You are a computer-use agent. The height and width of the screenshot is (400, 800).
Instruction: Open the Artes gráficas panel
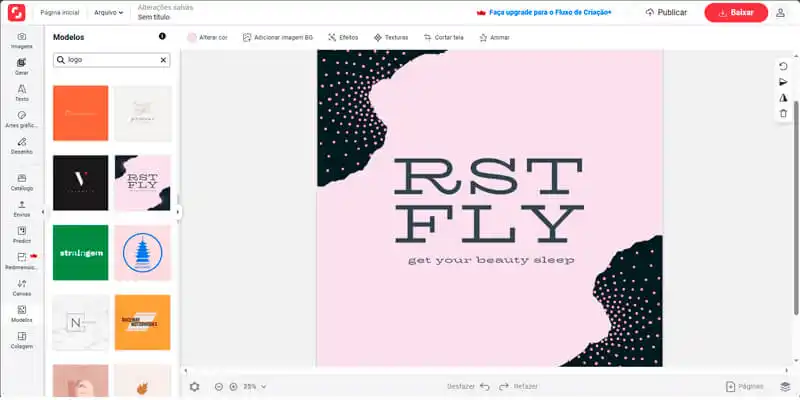pos(21,119)
